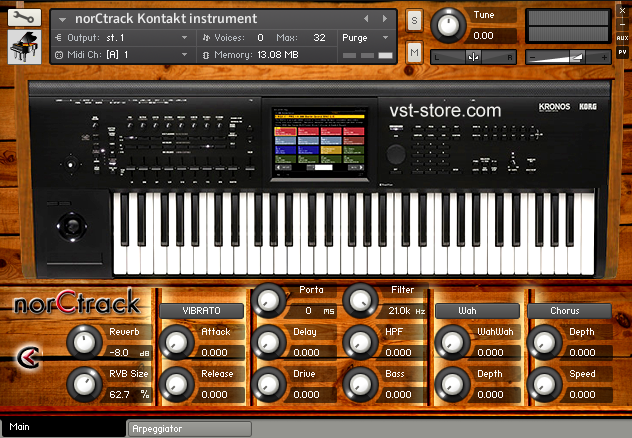Toggle the Chorus effect button

(x=564, y=311)
